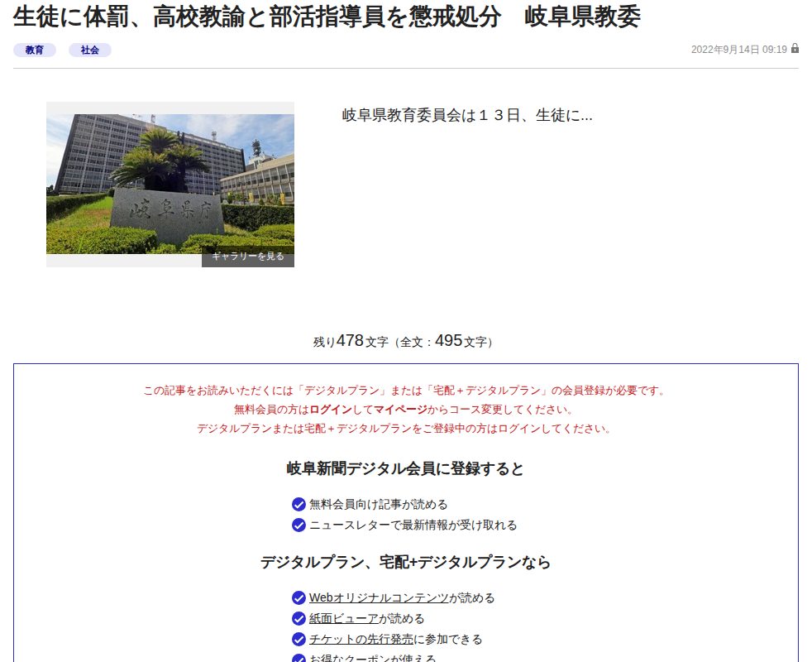The image size is (812, 662).
Task: Open the 紙面ビューア link
Action: tap(344, 618)
